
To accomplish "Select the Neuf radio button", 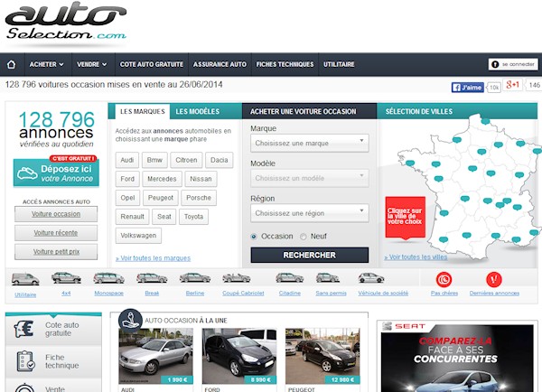I will coord(304,237).
